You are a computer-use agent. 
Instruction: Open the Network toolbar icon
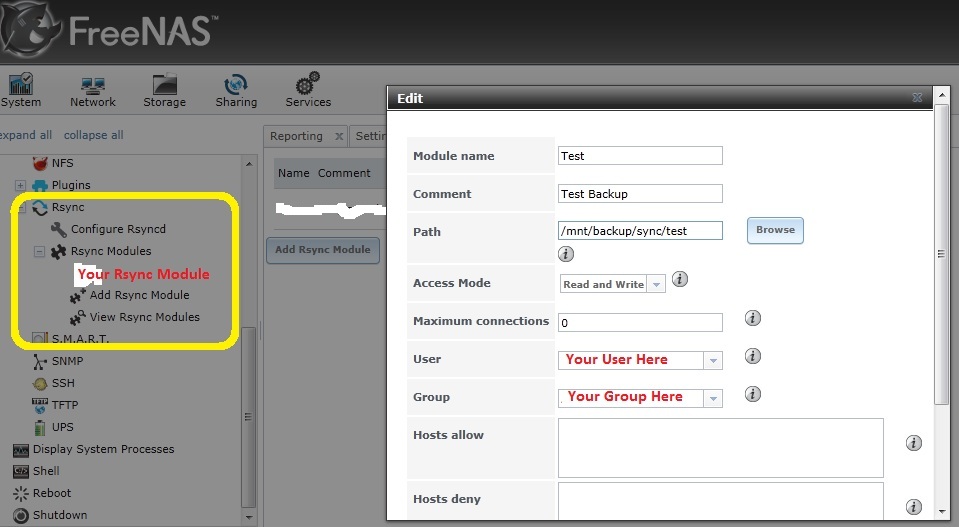92,90
